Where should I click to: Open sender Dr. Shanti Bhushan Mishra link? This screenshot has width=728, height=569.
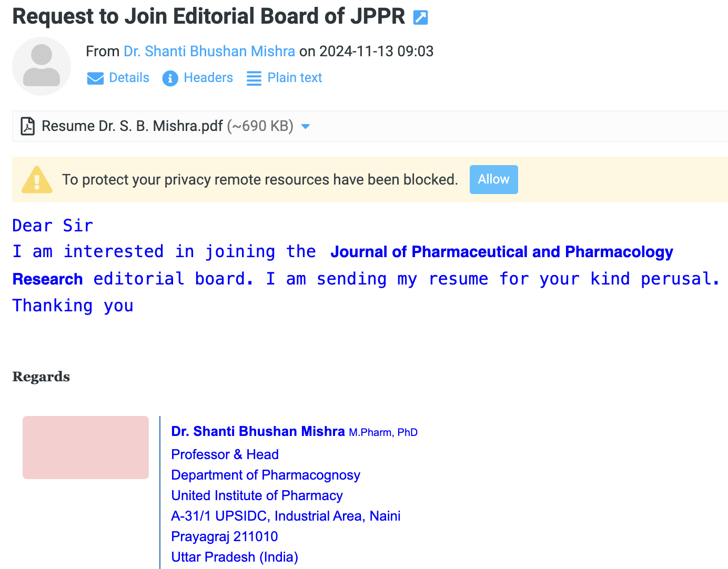(209, 51)
